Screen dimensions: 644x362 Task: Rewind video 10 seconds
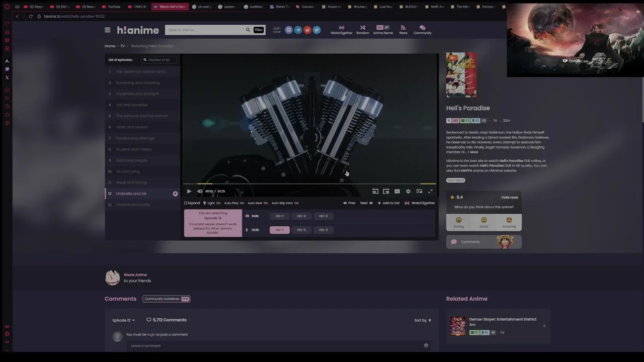click(375, 191)
